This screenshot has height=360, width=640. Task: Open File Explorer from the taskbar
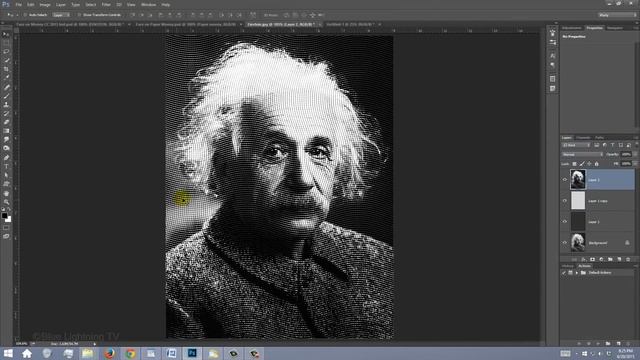(x=88, y=353)
